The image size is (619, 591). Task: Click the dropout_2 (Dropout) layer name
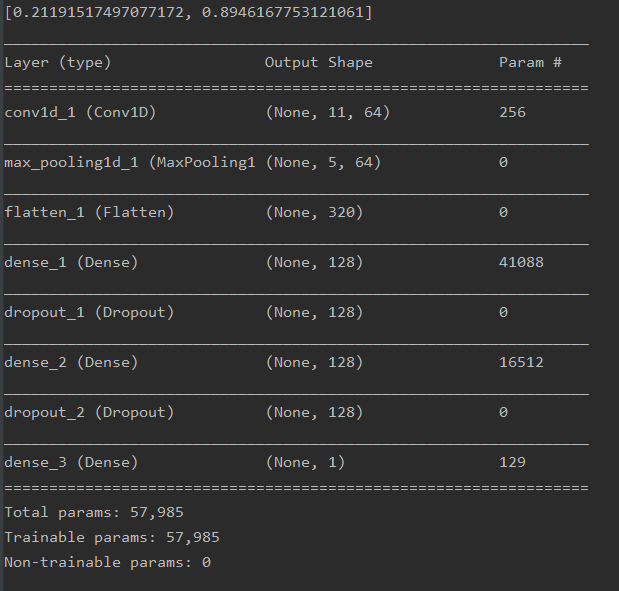(89, 412)
